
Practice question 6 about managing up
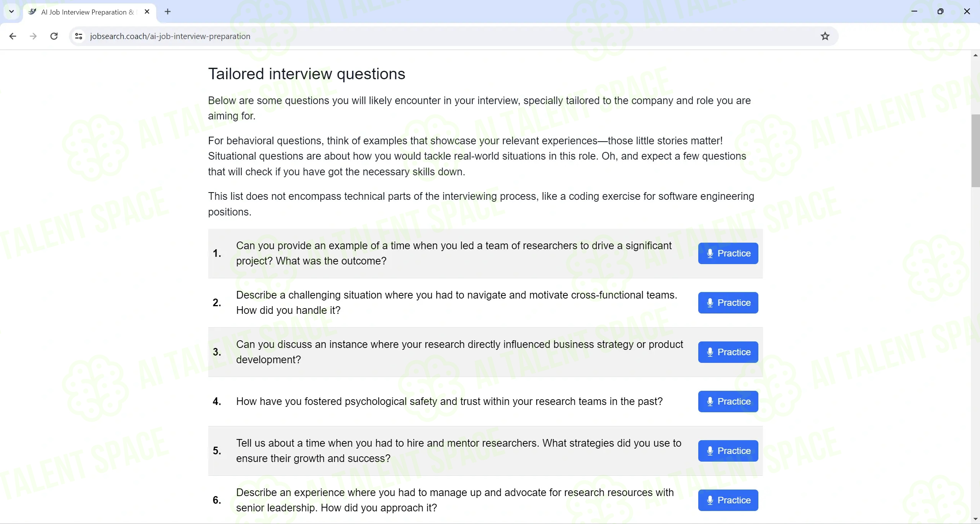pos(728,500)
